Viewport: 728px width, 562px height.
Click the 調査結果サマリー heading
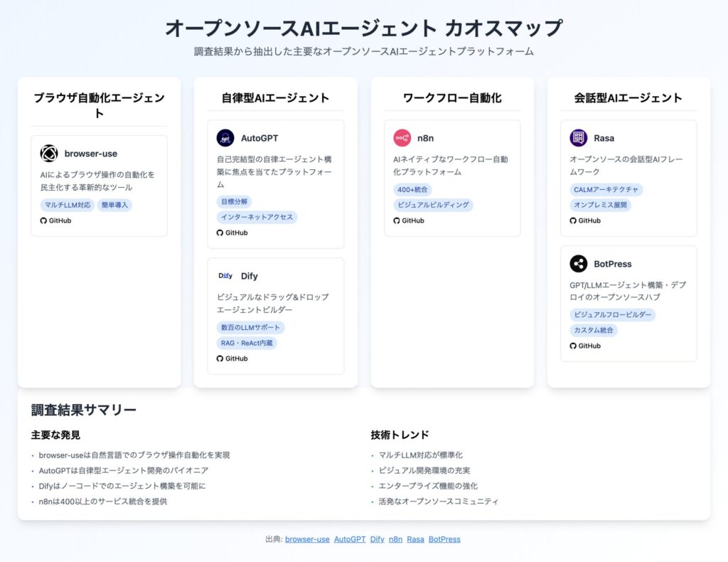[84, 410]
